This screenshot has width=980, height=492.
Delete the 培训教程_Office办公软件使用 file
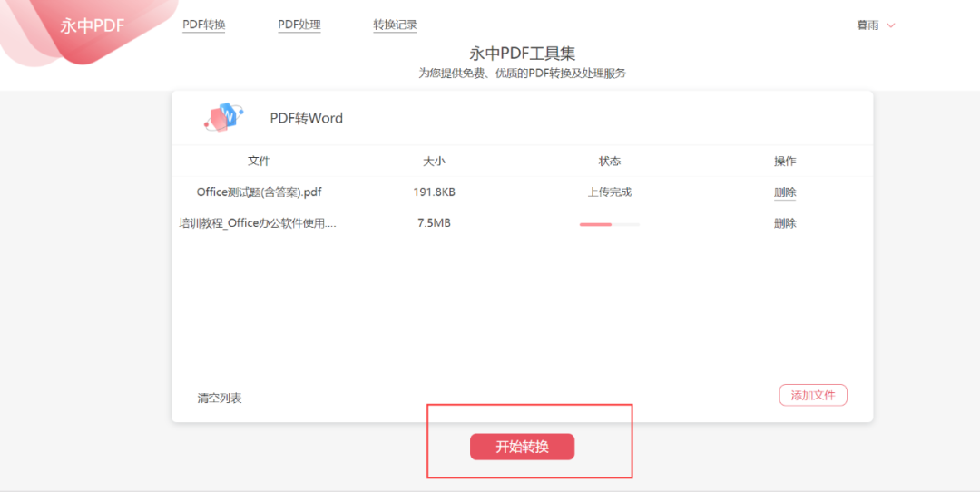785,224
